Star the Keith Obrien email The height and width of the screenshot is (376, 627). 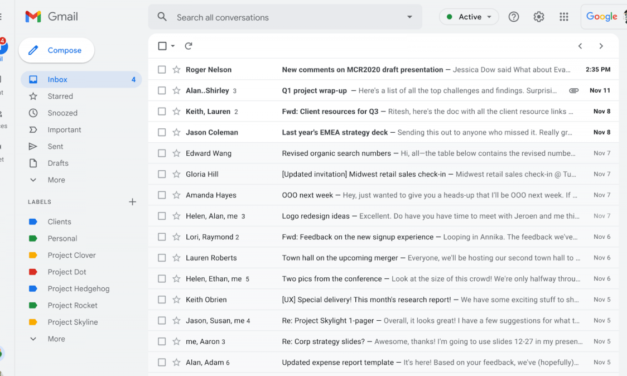(176, 300)
